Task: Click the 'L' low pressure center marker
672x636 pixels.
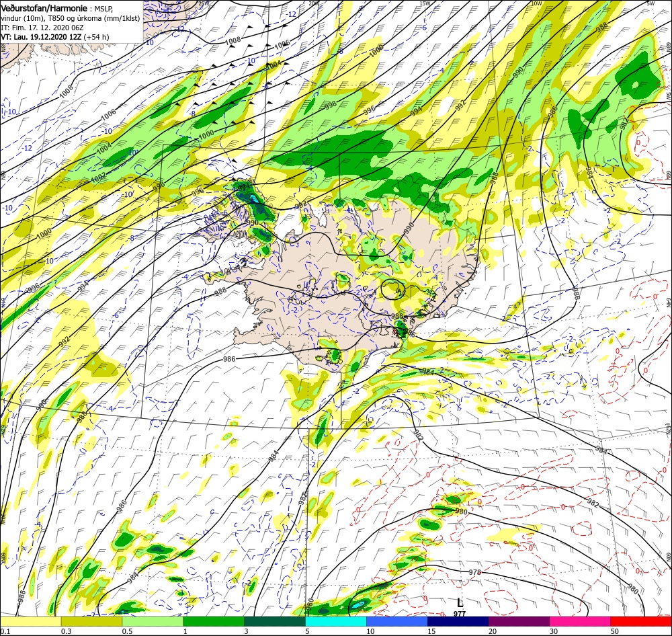Action: 460,602
